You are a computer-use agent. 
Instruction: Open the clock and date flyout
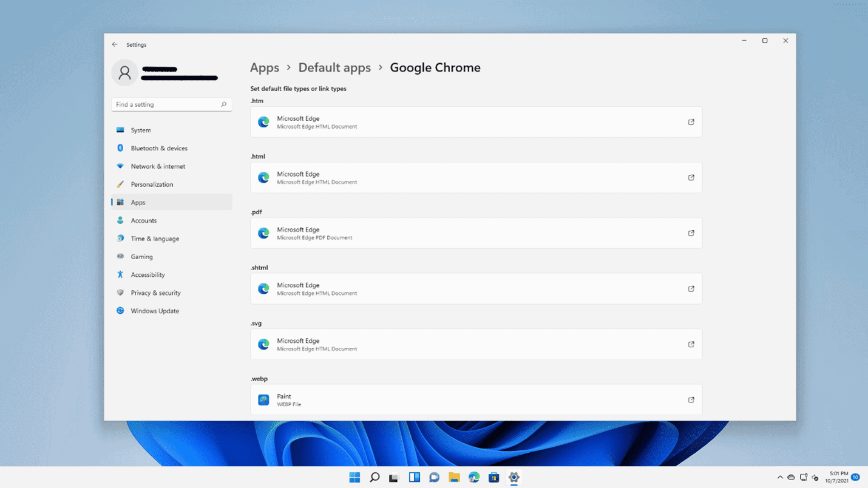(x=836, y=478)
